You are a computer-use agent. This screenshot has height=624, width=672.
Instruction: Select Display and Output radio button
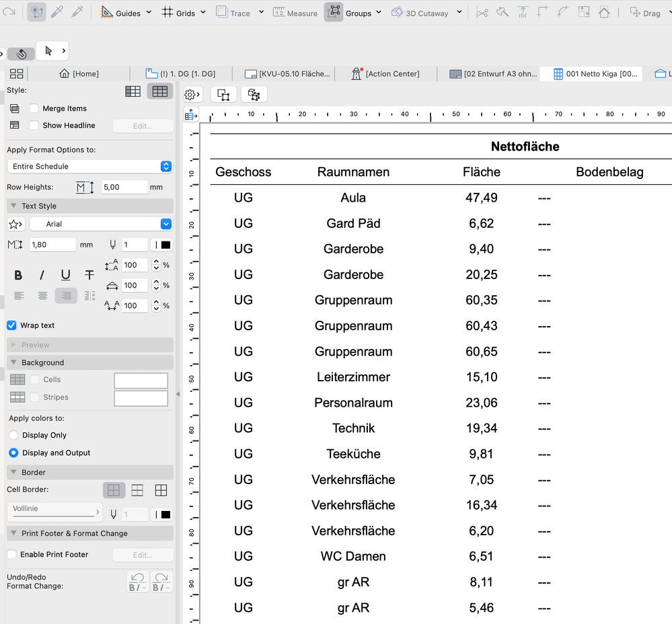click(13, 453)
